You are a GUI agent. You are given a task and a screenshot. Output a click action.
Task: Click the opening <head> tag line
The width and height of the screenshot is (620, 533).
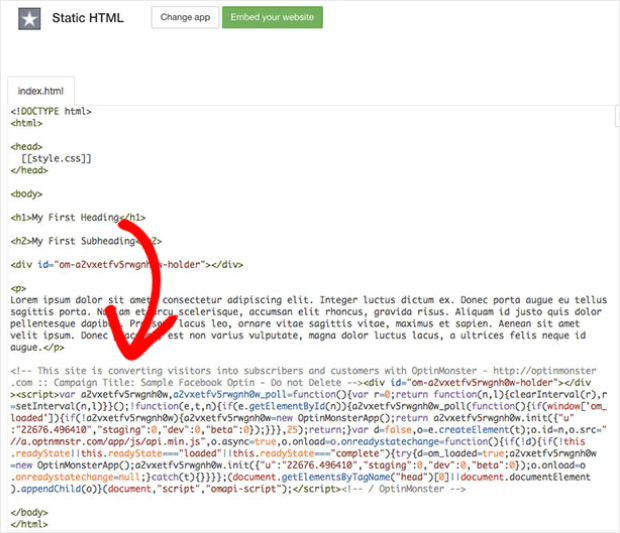(26, 147)
